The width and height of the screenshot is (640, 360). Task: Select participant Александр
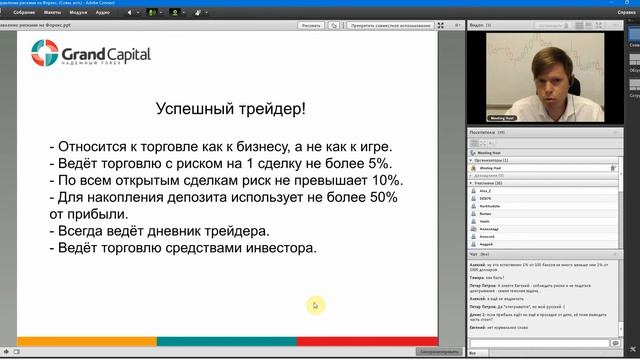click(x=543, y=229)
